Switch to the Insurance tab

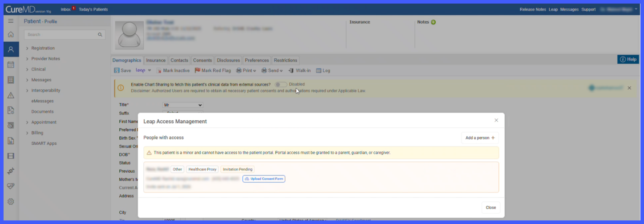point(156,60)
